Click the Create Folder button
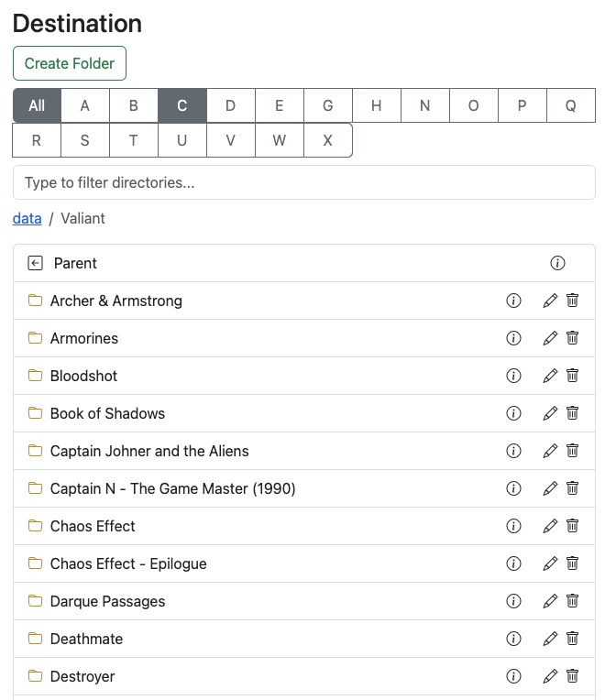The image size is (605, 700). coord(70,63)
